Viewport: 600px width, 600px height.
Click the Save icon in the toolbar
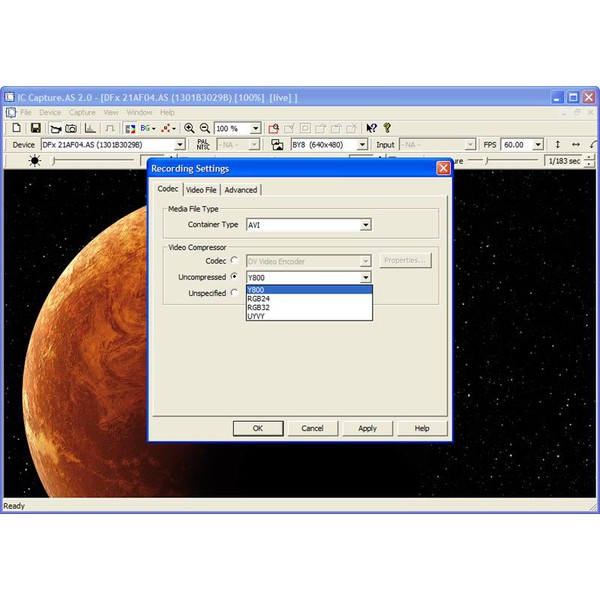tap(36, 128)
